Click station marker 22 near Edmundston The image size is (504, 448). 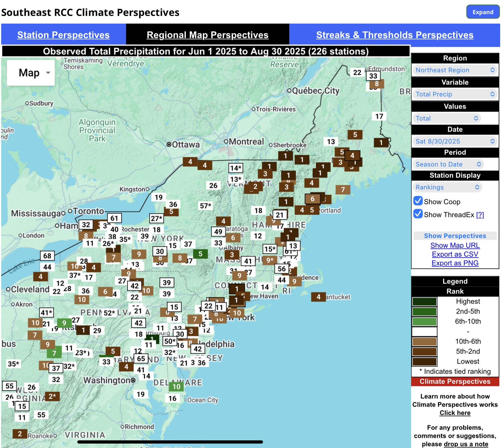357,72
